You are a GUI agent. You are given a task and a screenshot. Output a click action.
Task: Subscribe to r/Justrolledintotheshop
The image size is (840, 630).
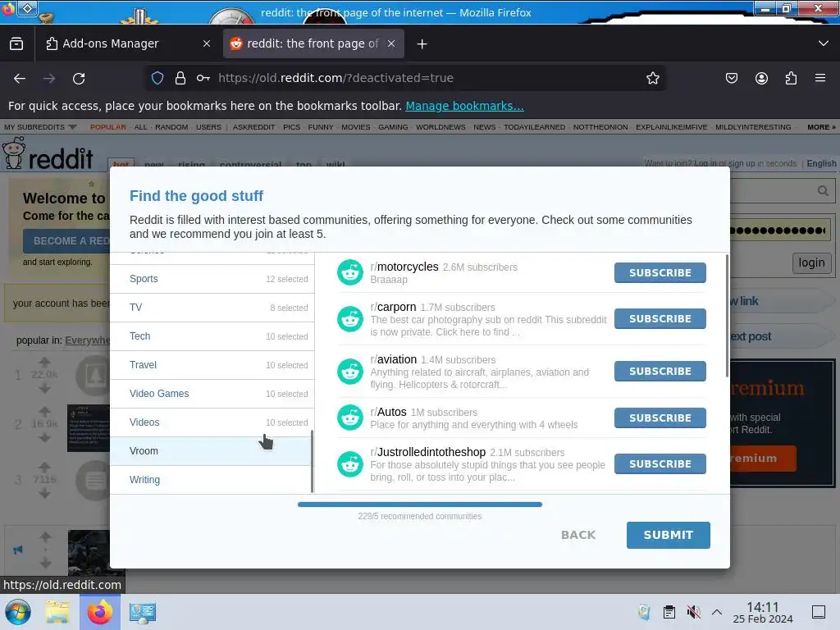tap(660, 464)
